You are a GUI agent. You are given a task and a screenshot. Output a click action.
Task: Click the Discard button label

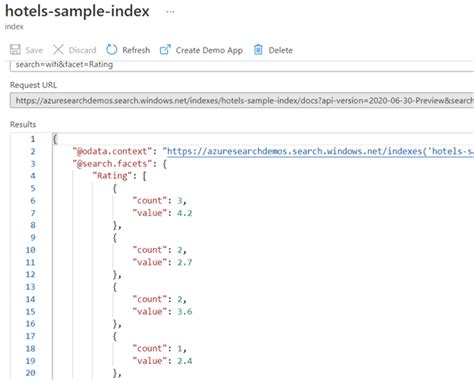point(82,50)
